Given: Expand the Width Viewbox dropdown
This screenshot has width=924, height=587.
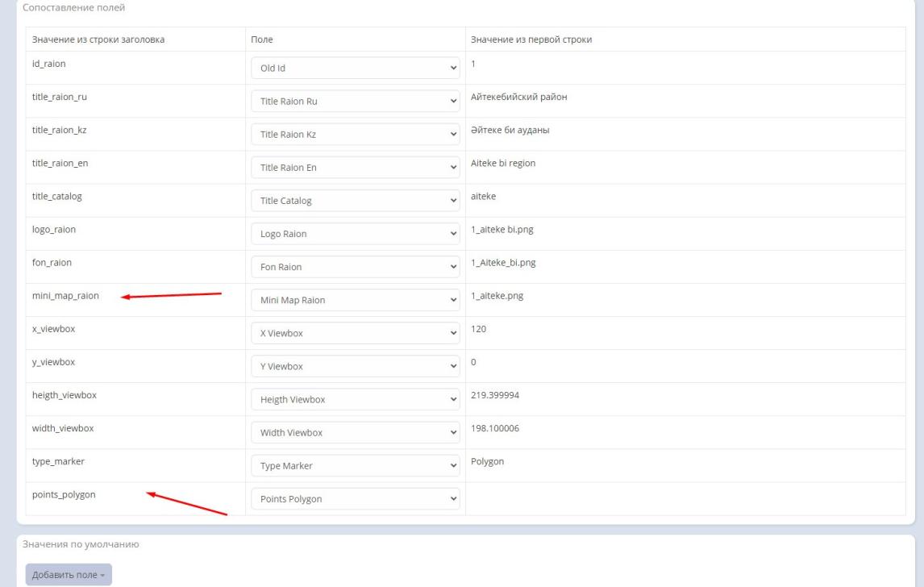Looking at the screenshot, I should click(x=355, y=433).
